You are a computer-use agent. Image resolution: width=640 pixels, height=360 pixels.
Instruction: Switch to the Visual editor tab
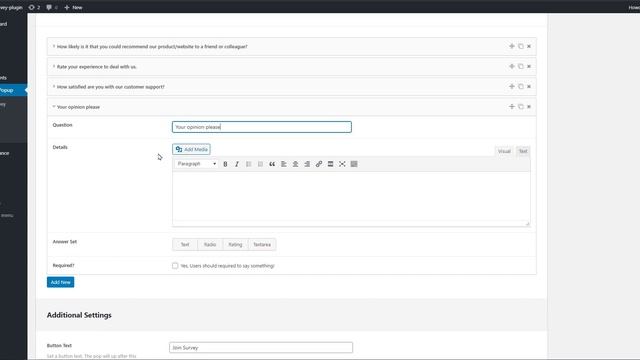click(504, 151)
